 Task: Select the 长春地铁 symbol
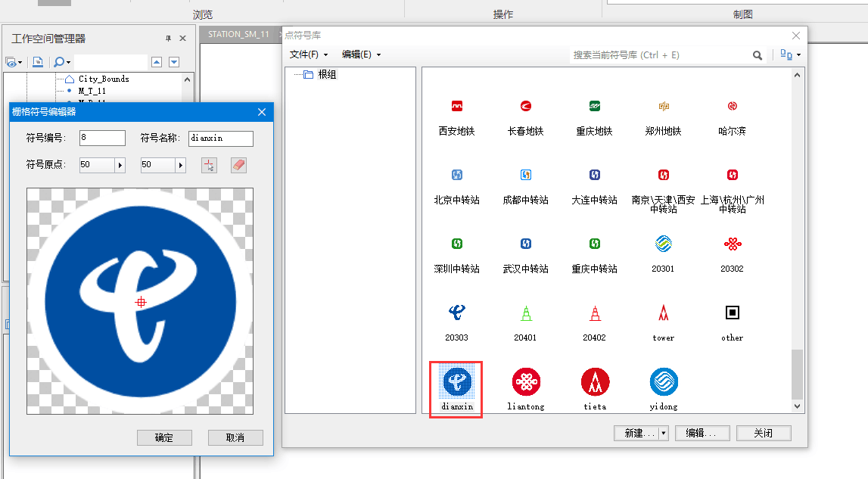click(525, 106)
